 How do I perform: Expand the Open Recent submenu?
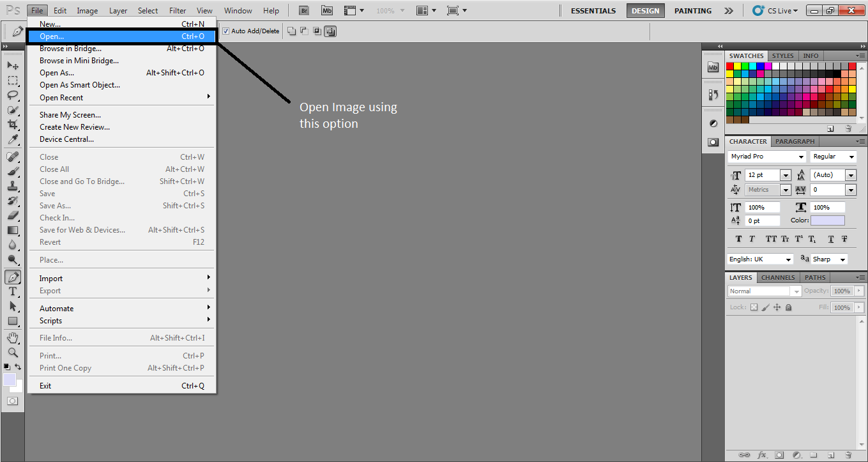click(123, 98)
